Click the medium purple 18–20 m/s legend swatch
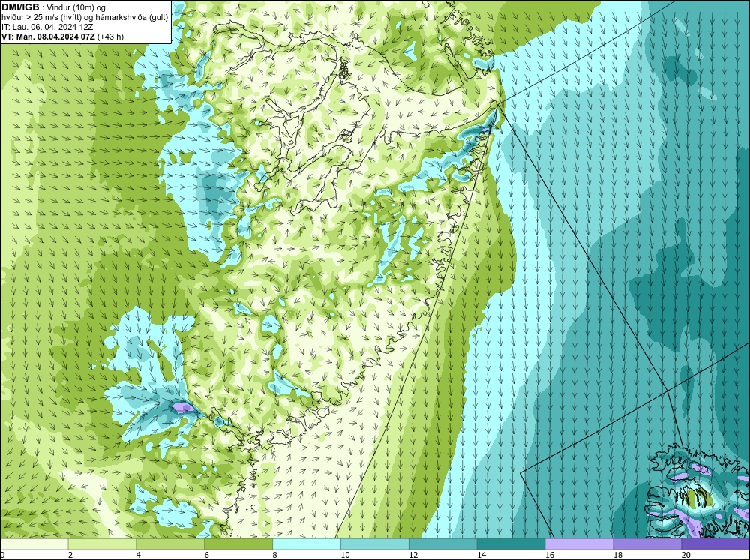Screen dimensions: 750x560 [648, 544]
